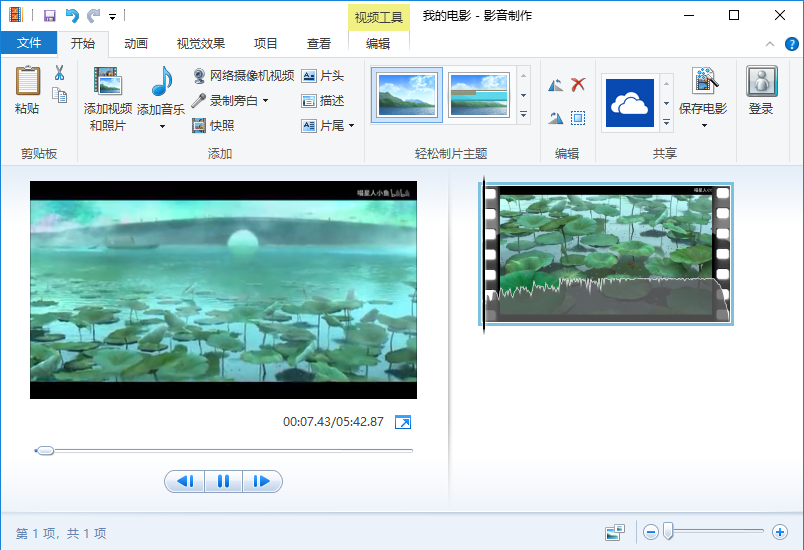Open the Video Tools Edit (编辑) tab

(378, 44)
